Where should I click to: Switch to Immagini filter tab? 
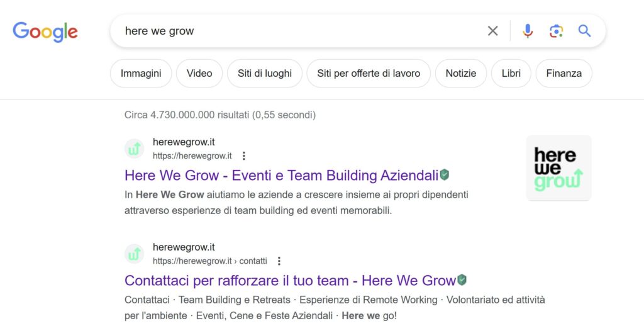coord(141,74)
